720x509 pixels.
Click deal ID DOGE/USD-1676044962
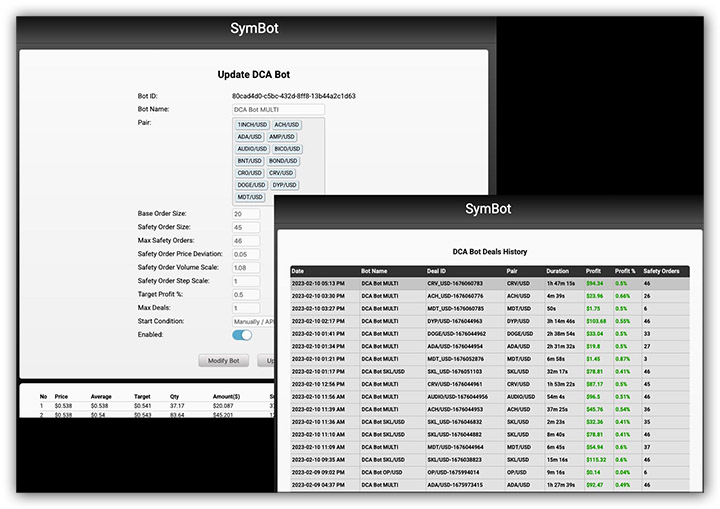pos(456,334)
